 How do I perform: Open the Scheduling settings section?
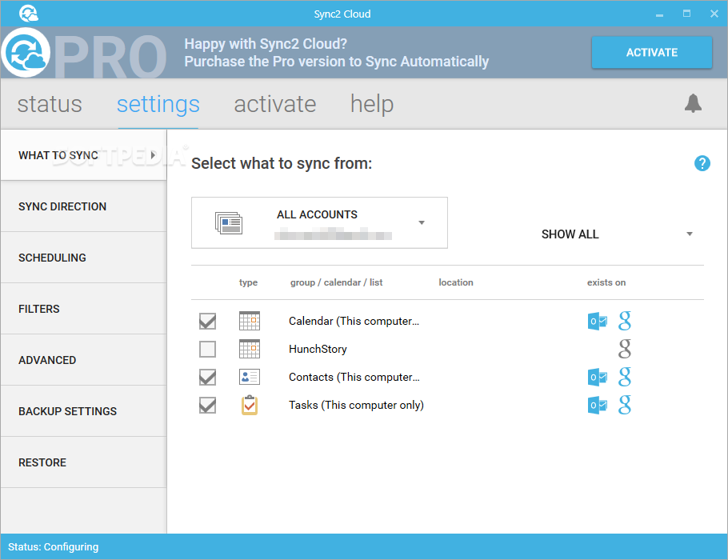pos(83,258)
